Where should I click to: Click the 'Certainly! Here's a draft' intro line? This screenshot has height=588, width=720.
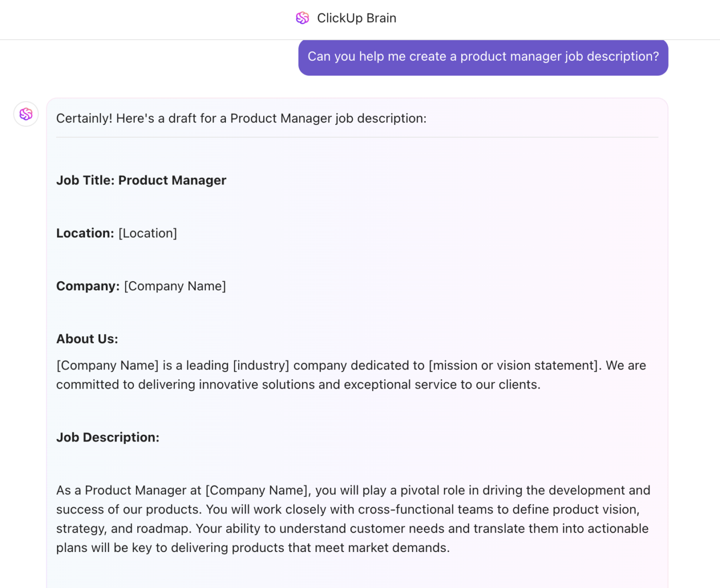tap(241, 118)
